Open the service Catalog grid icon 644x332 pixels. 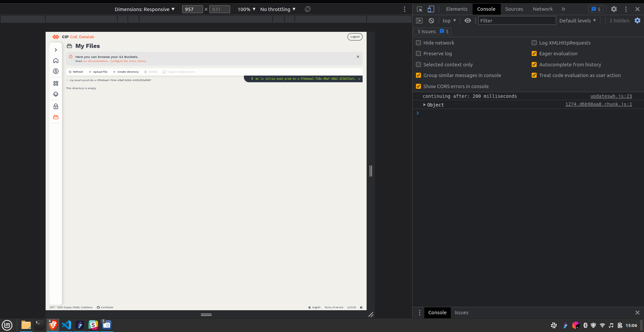(56, 83)
